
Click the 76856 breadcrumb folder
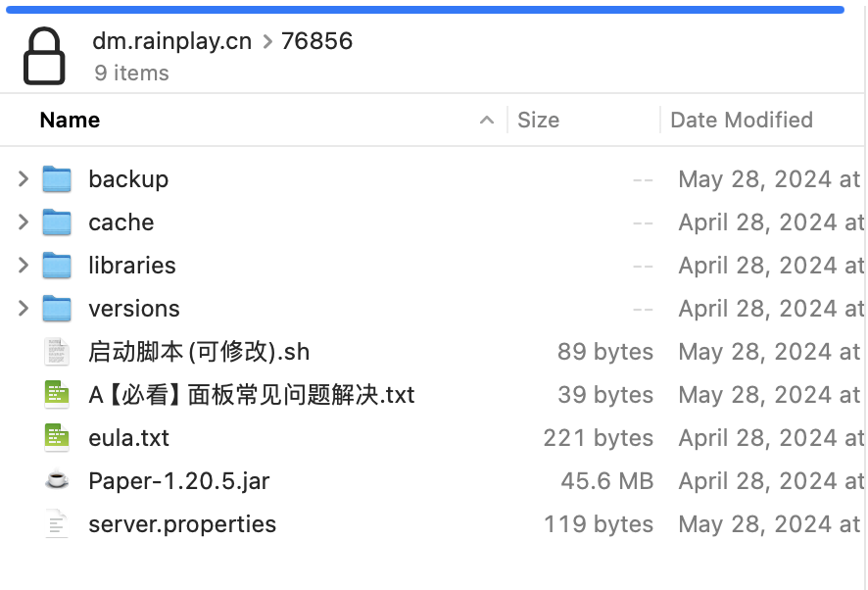[x=316, y=41]
